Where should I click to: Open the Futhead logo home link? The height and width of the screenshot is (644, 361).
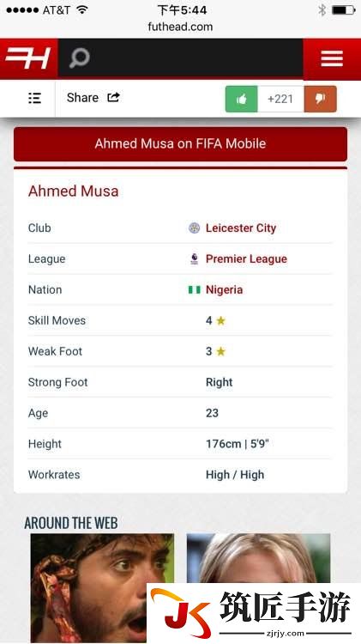click(28, 58)
